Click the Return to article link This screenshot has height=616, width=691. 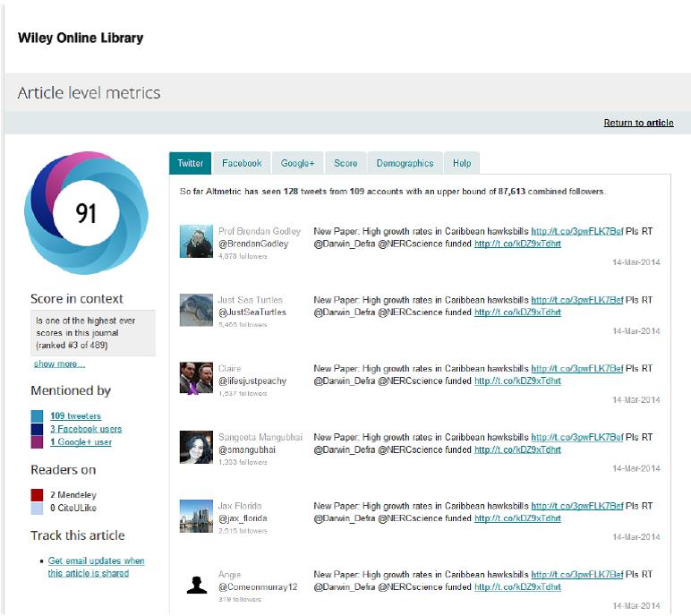(638, 123)
